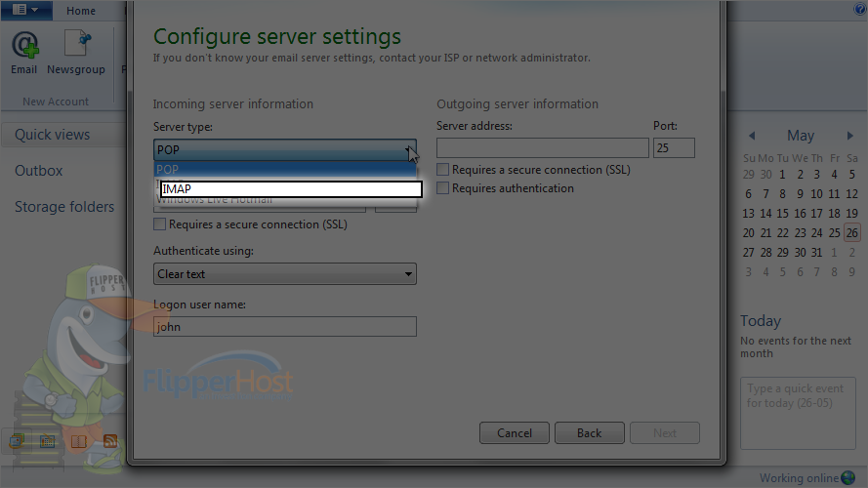Check incoming Requires a secure connection (SSL)
Image resolution: width=868 pixels, height=488 pixels.
coord(159,224)
